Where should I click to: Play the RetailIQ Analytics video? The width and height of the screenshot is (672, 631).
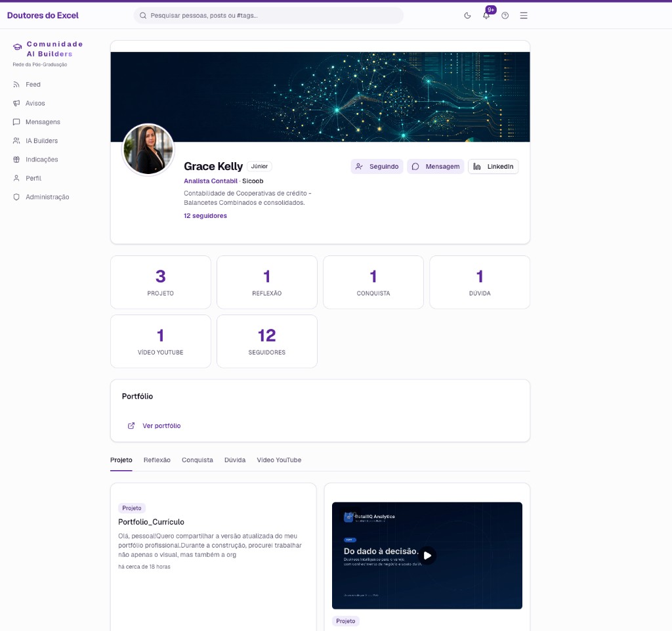click(427, 555)
